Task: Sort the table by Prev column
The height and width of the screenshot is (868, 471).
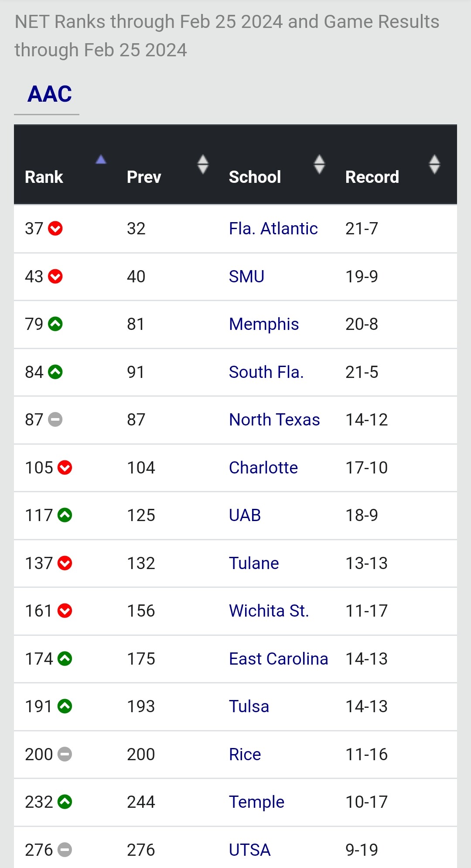Action: pos(203,164)
